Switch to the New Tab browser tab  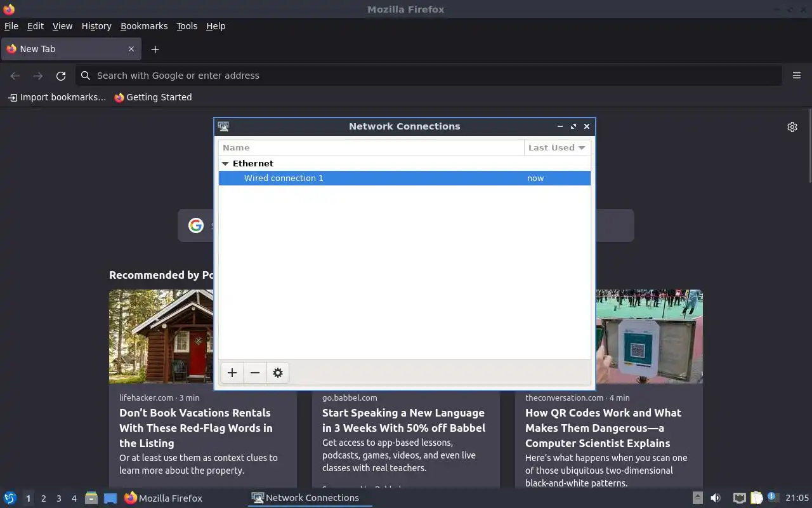[70, 49]
